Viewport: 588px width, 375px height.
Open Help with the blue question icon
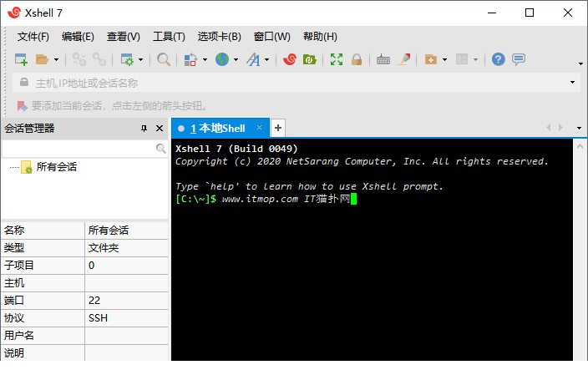[499, 59]
